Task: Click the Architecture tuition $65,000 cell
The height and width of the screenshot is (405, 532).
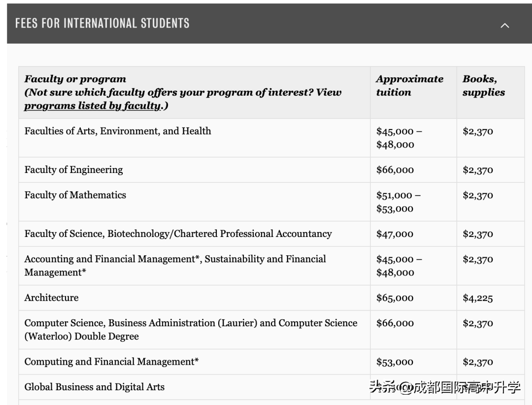Action: (x=395, y=298)
